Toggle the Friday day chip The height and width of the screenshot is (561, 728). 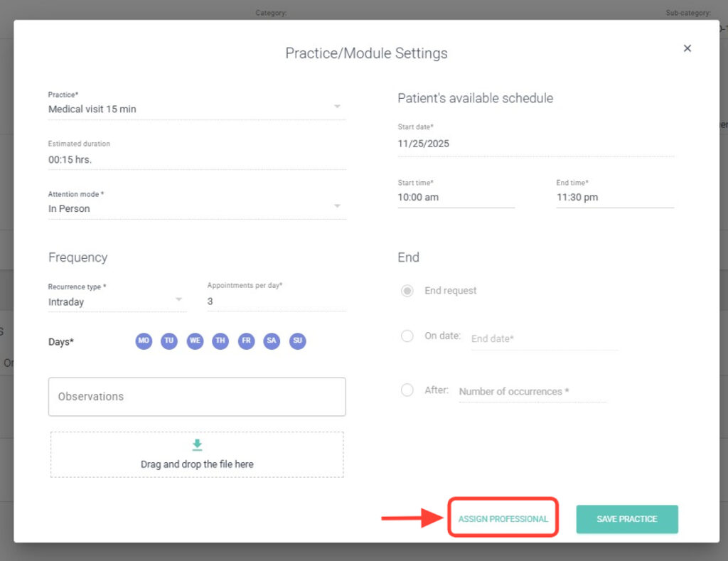(x=246, y=341)
